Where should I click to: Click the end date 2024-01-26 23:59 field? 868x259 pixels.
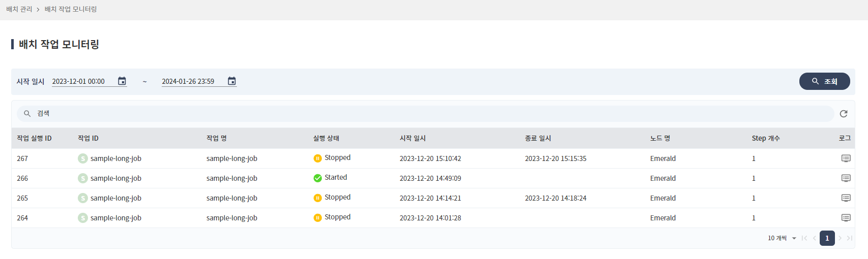click(191, 81)
